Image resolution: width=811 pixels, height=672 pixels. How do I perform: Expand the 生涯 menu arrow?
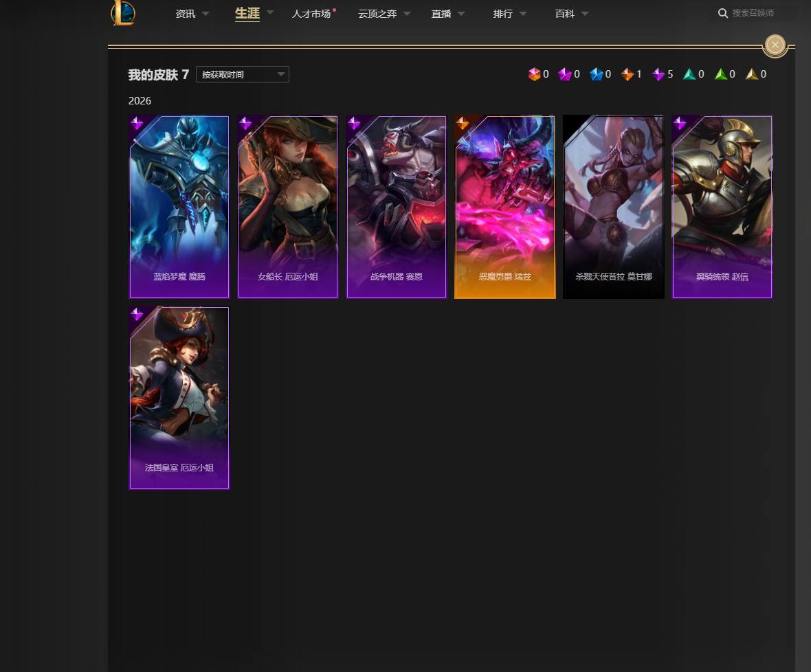[x=270, y=12]
